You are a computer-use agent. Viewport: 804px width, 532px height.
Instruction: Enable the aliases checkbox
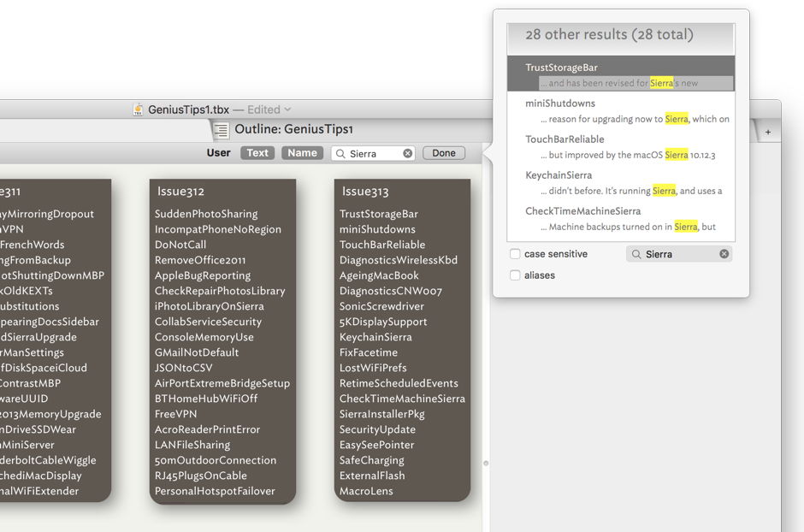[x=515, y=275]
